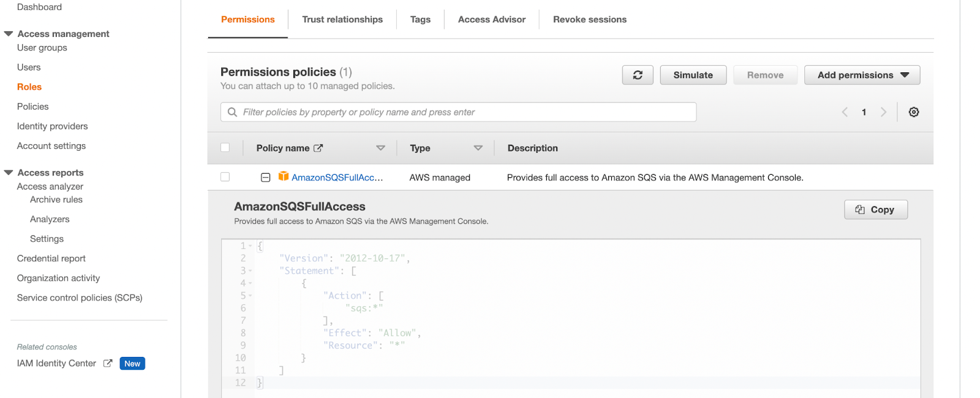This screenshot has height=398, width=980.
Task: Collapse the AmazonSQSFullAccess policy details row
Action: [x=266, y=177]
